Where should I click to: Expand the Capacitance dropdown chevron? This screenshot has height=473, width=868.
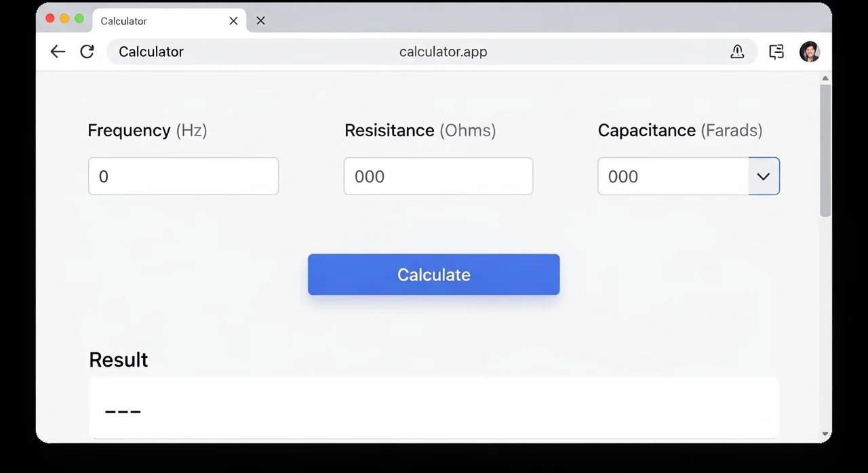764,176
